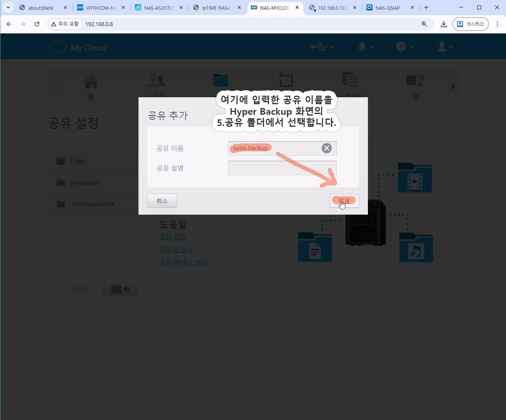Click the browser reload button
The image size is (506, 420).
pyautogui.click(x=37, y=24)
